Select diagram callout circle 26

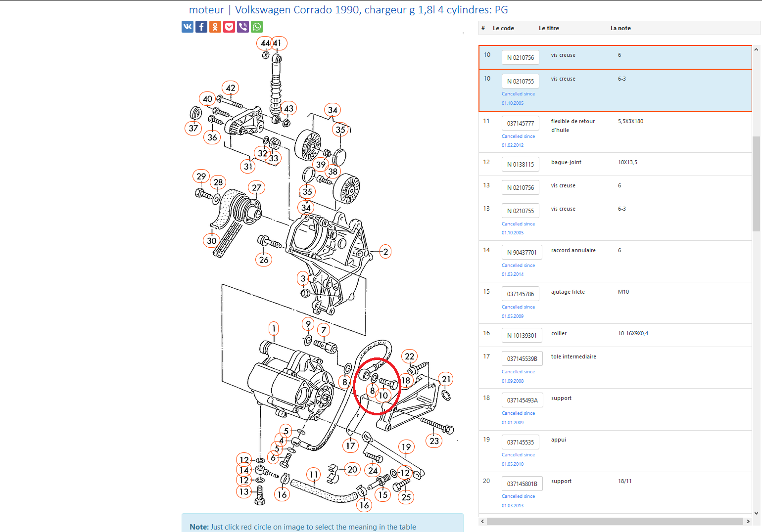click(264, 260)
